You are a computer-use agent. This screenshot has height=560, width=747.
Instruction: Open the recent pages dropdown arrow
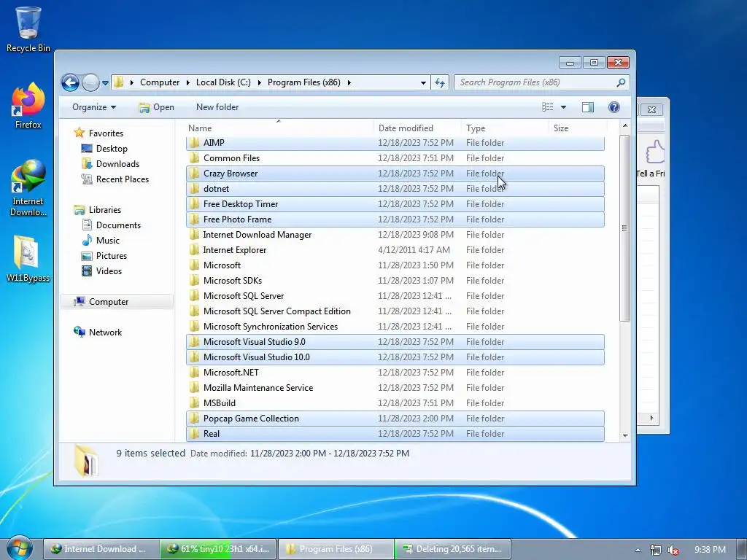[105, 83]
